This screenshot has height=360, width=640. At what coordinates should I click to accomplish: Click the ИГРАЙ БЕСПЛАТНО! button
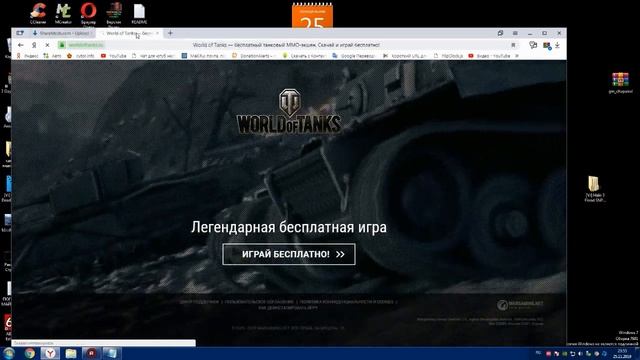tap(289, 254)
